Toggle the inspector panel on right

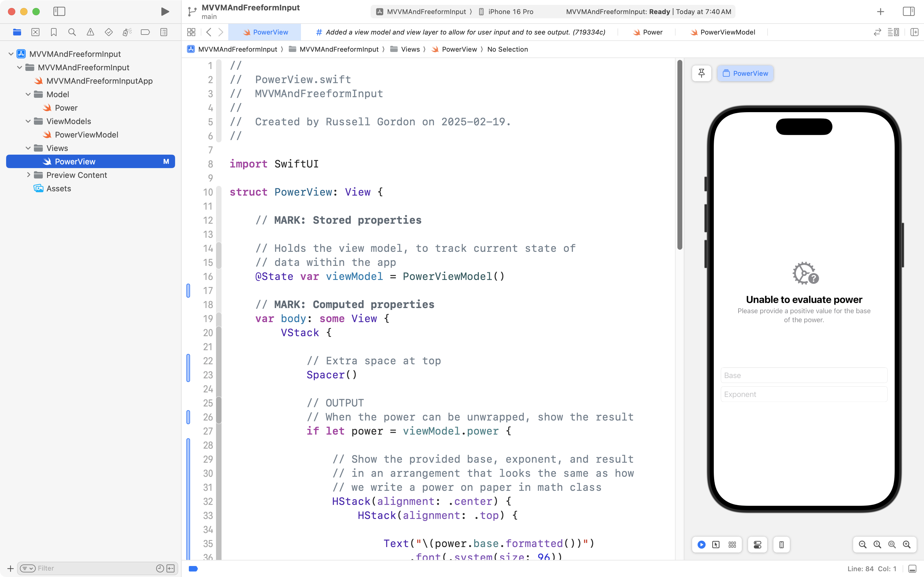(908, 11)
